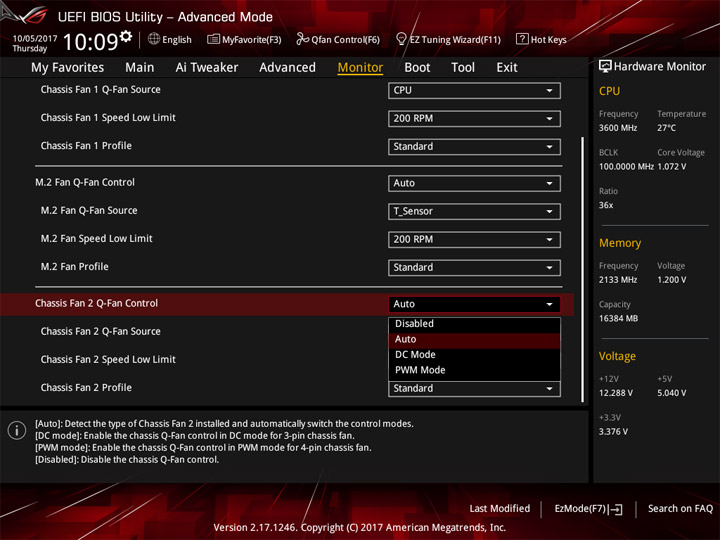Click CPU frequency value 3600 MHz

click(618, 128)
